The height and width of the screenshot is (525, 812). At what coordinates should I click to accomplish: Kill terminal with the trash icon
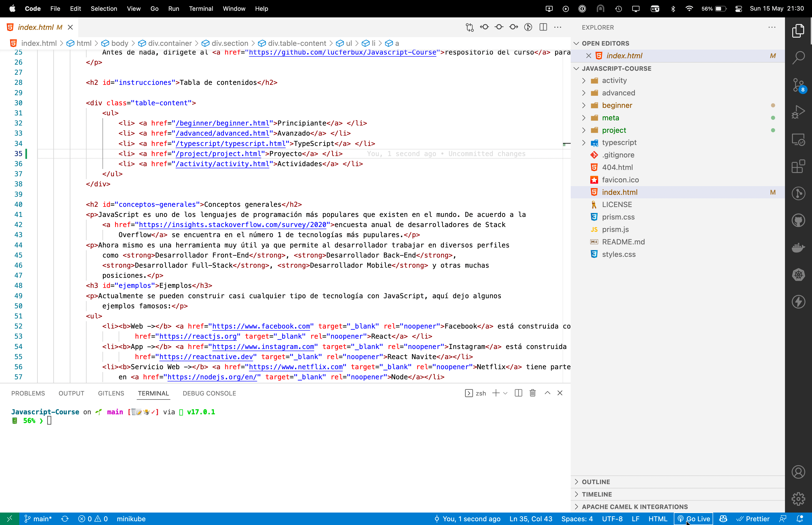(x=533, y=393)
